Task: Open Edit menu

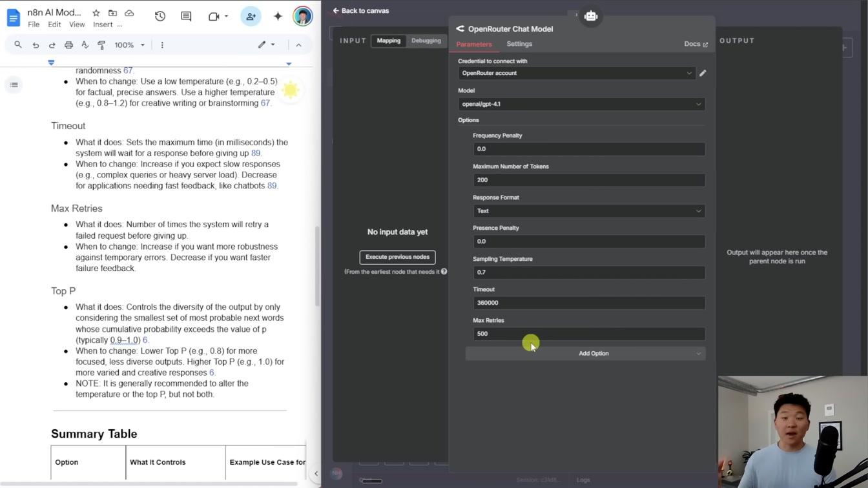Action: pos(54,25)
